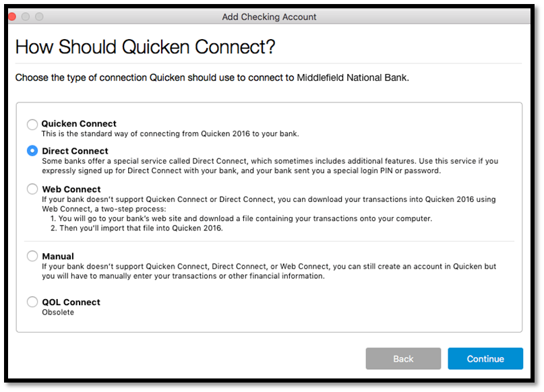
Task: Click the gray minimize window button
Action: coord(26,17)
